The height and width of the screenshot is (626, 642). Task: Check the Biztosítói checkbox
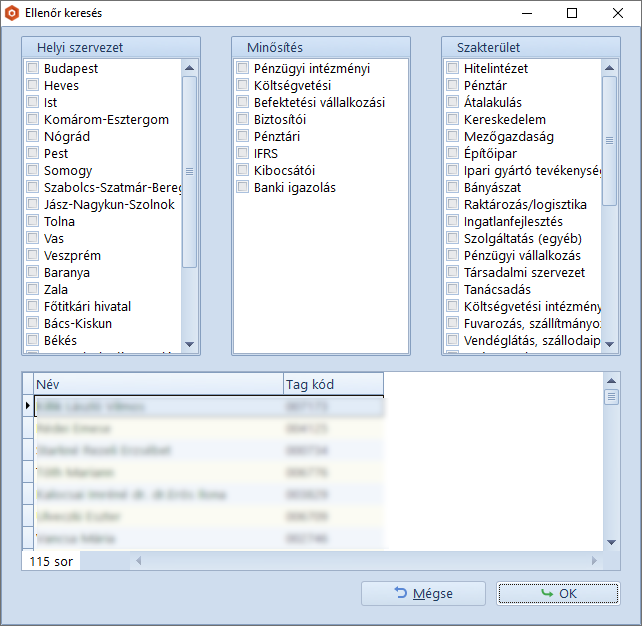tap(243, 120)
